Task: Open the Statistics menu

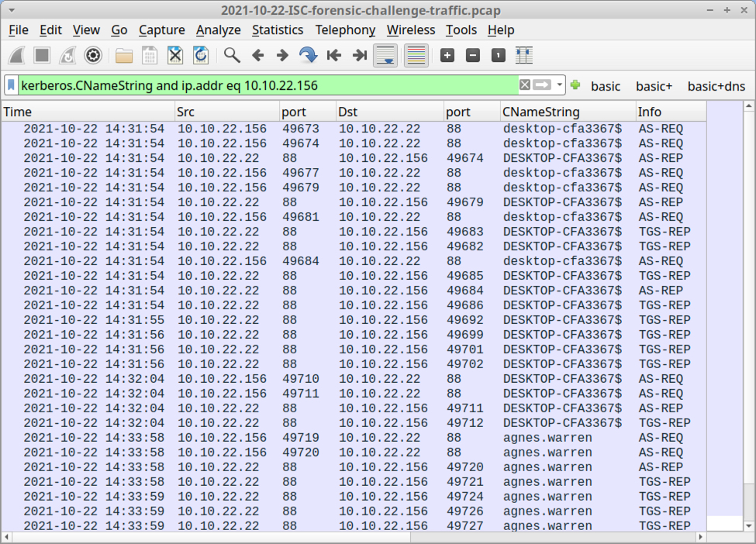Action: 277,29
